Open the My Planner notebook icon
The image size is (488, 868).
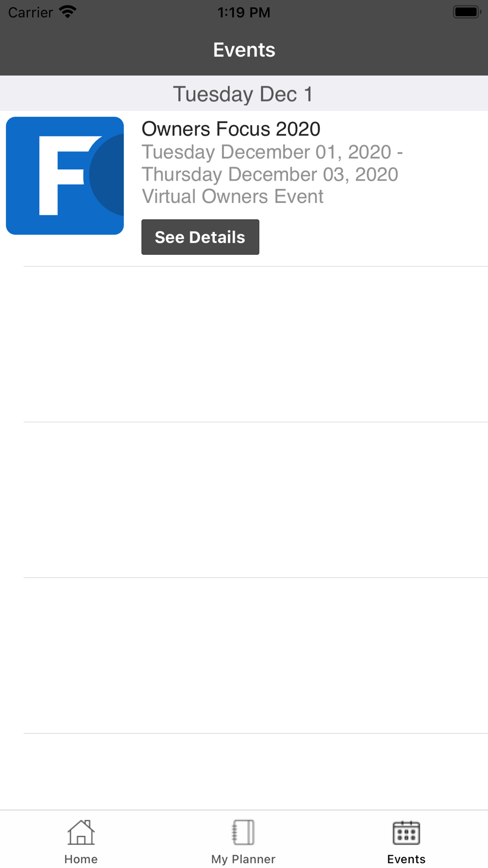[243, 832]
